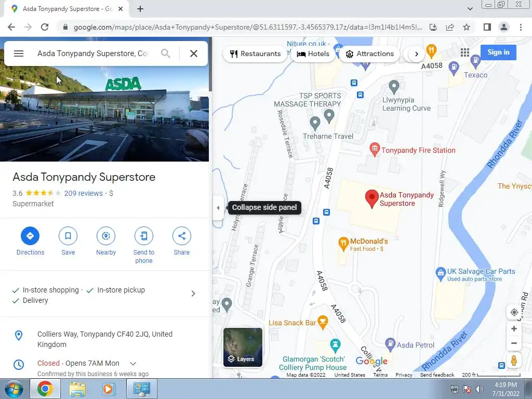Bookmark this page star icon
Screen dimensions: 532x399
[467, 27]
